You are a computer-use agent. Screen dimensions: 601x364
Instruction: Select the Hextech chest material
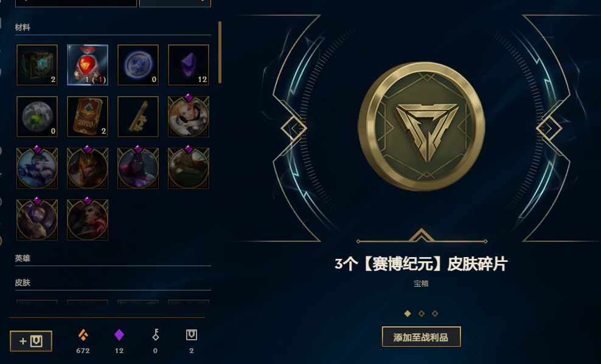pos(37,64)
